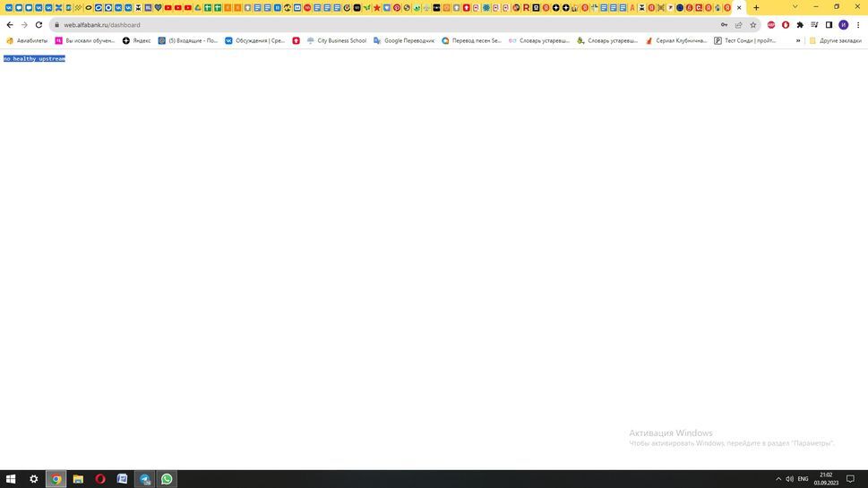This screenshot has width=868, height=488.
Task: Toggle the browser side panel
Action: tap(829, 25)
